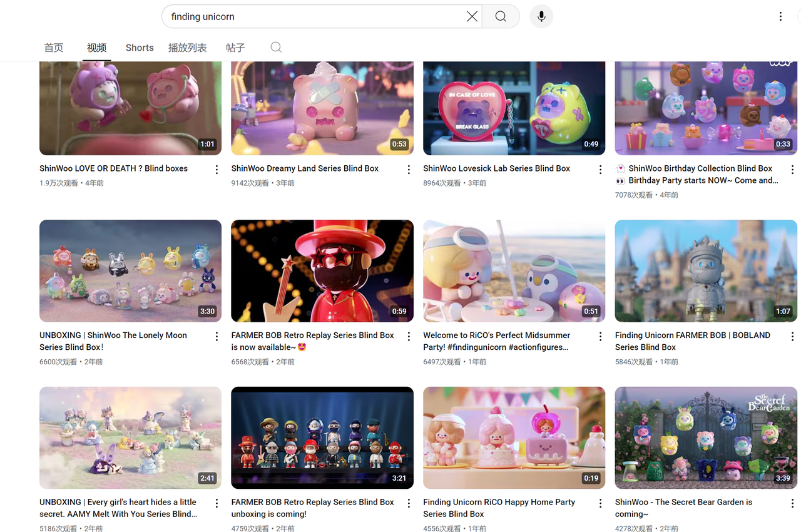Clear the search box with the X icon
Viewport: 801px width, 532px height.
pos(472,16)
